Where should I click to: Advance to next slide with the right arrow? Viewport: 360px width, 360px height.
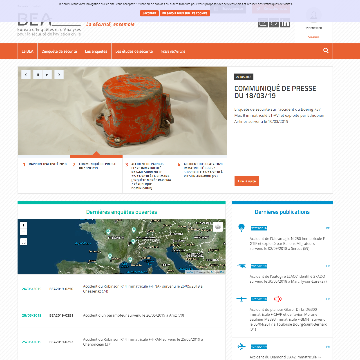coord(59,75)
